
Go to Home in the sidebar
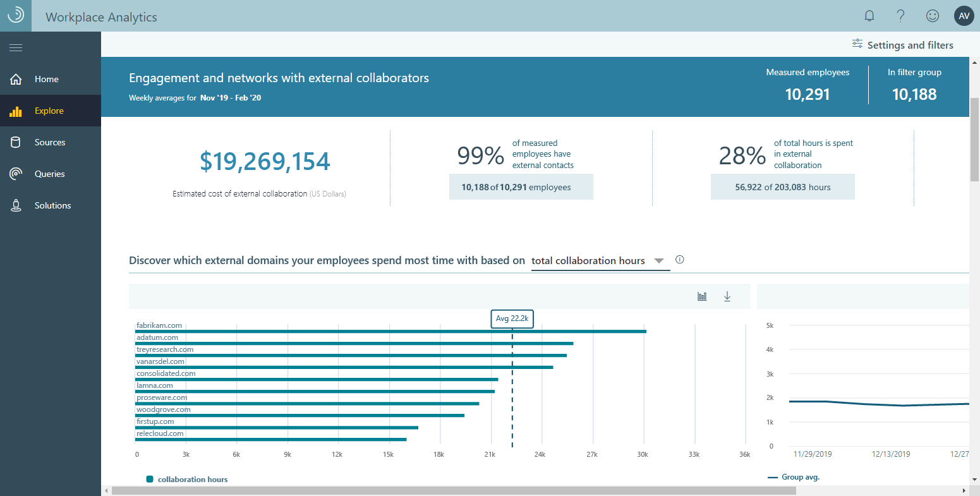(x=51, y=79)
